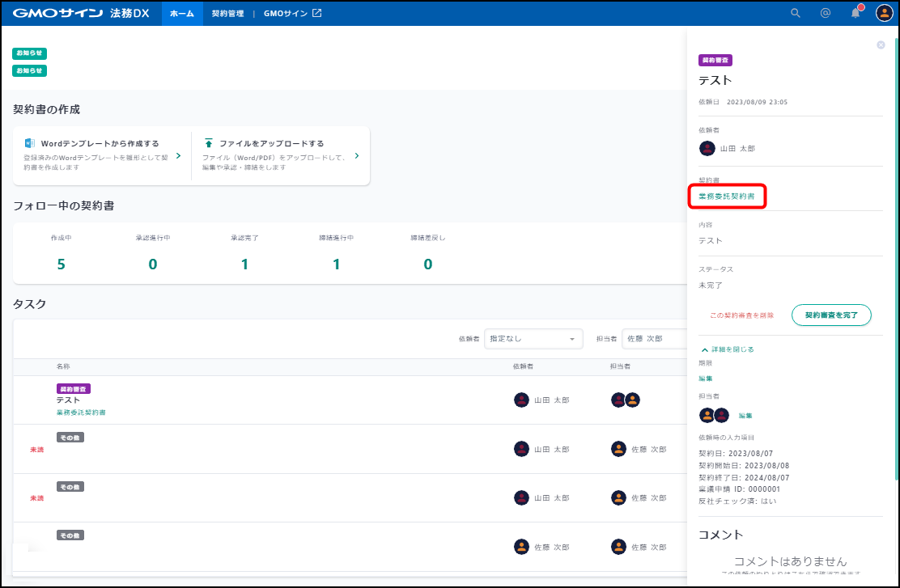
Task: Select the ホーム tab
Action: click(x=182, y=14)
